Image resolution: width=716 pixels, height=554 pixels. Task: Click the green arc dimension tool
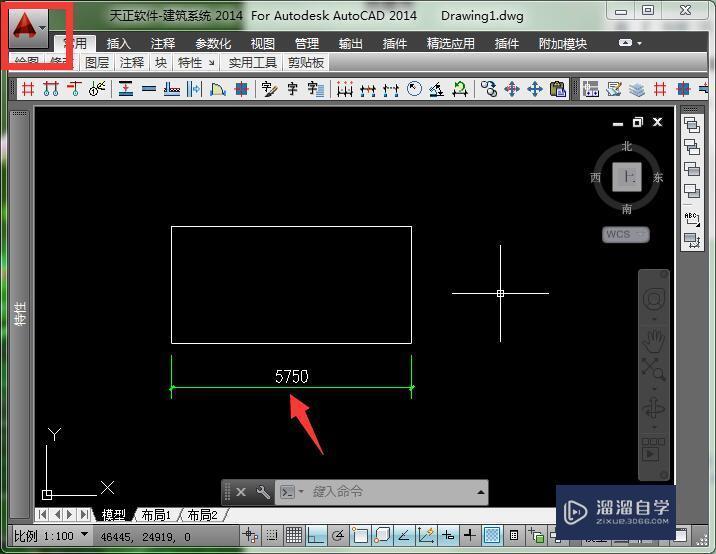[460, 89]
